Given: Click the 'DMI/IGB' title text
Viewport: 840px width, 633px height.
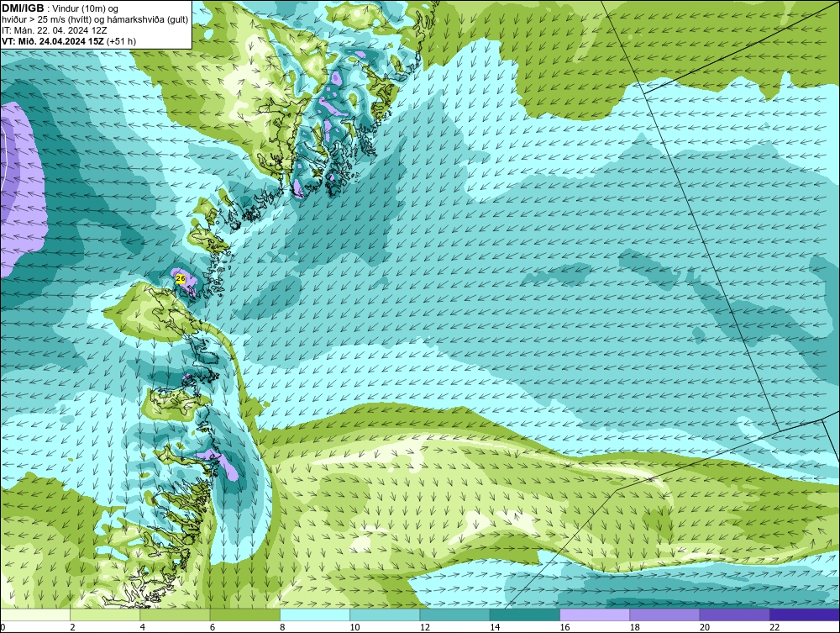Looking at the screenshot, I should click(23, 8).
